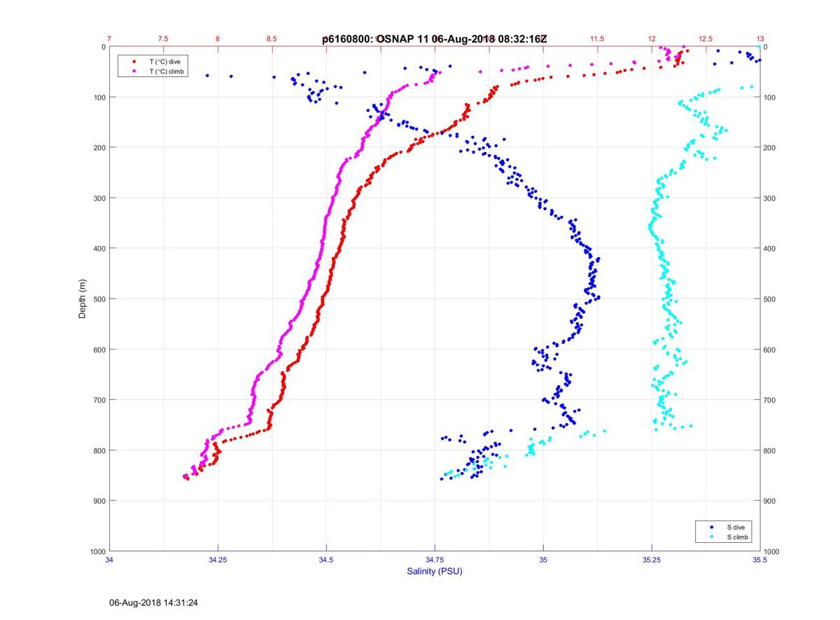Image resolution: width=840 pixels, height=620 pixels.
Task: Pick the blue marker of S dive legend
Action: coord(712,526)
